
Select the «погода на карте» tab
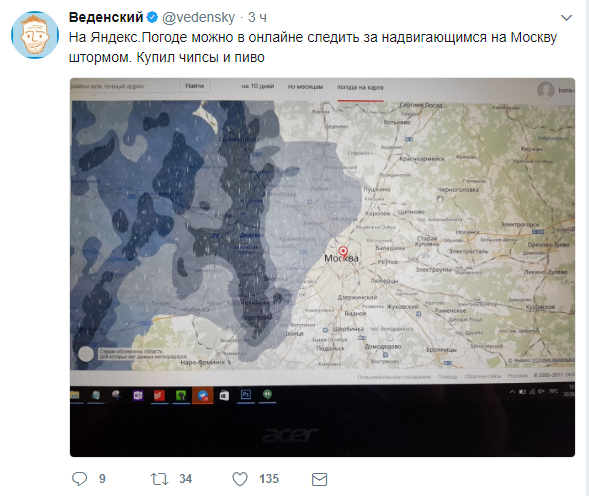tap(360, 87)
